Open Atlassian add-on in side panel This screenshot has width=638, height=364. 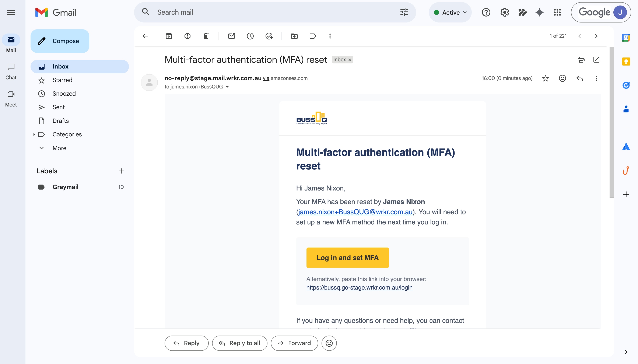[x=626, y=147]
